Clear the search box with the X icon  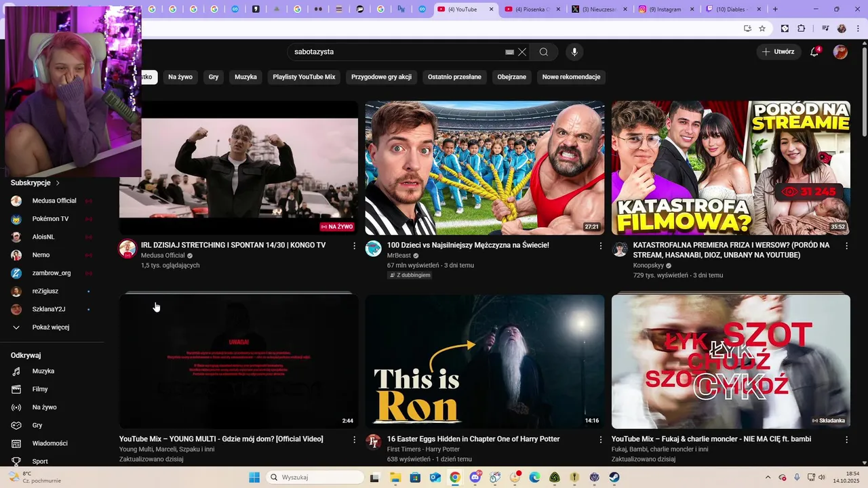point(522,52)
